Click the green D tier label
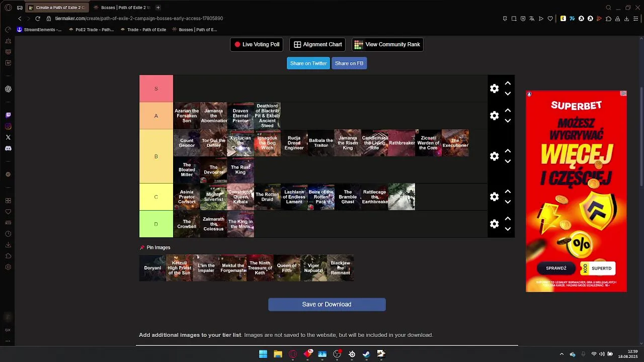644x362 pixels. coord(156,224)
